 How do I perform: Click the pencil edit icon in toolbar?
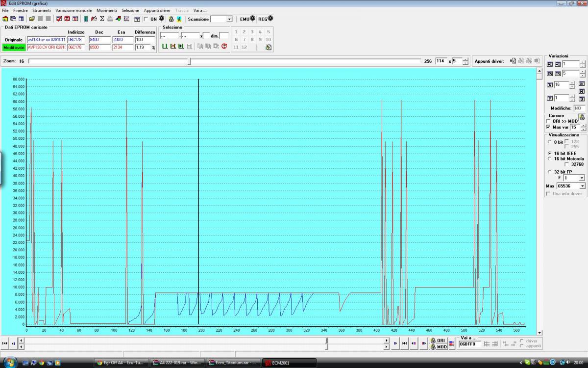(94, 19)
